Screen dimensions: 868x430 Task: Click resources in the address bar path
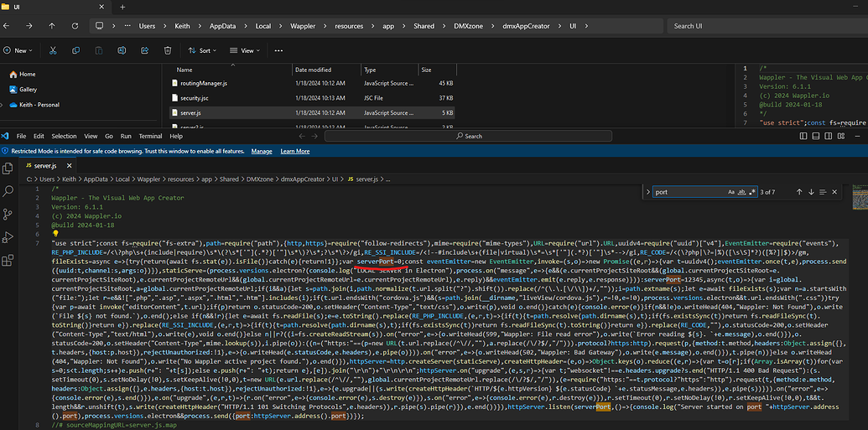point(349,26)
